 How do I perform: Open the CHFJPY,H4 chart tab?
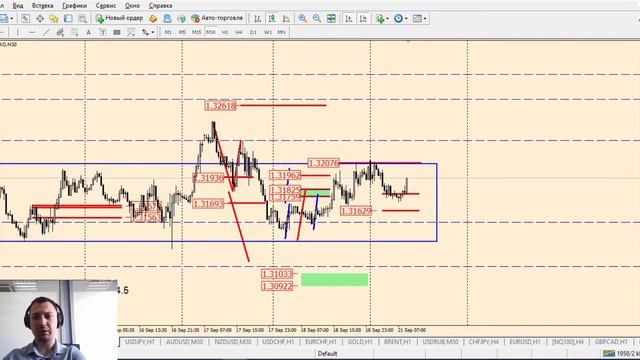(x=484, y=342)
